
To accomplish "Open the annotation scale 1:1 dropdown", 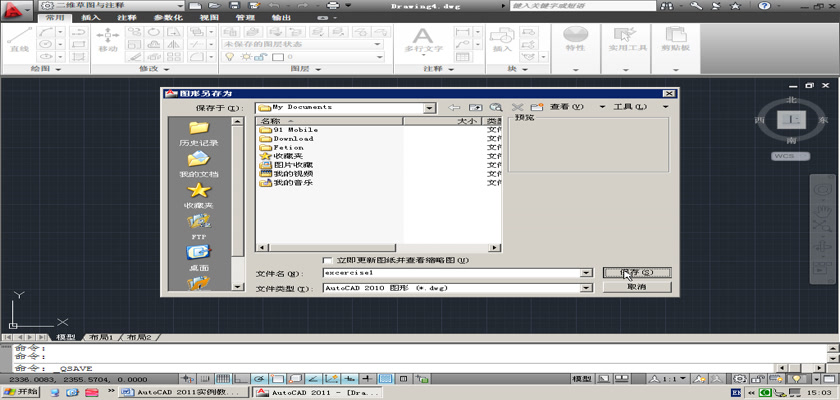I will pyautogui.click(x=670, y=379).
